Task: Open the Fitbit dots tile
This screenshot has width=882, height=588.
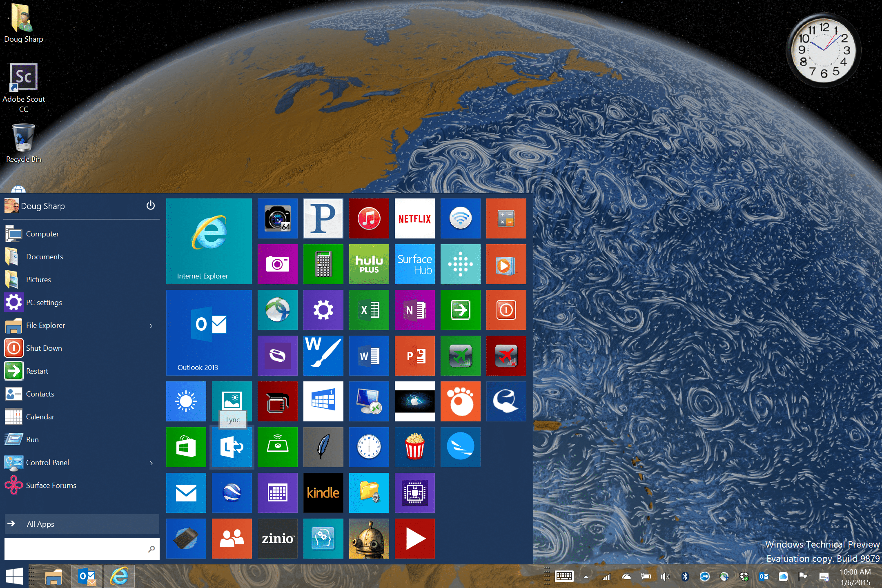Action: (x=461, y=264)
